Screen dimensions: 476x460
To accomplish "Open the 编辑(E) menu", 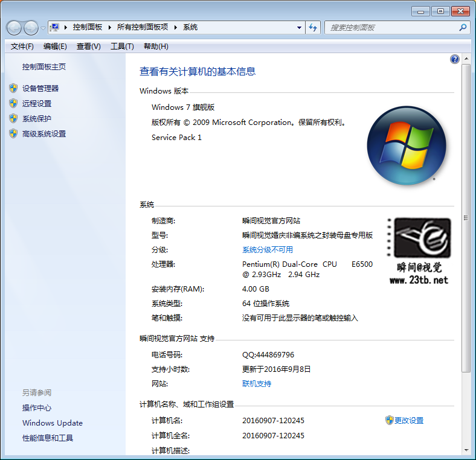I will (55, 46).
